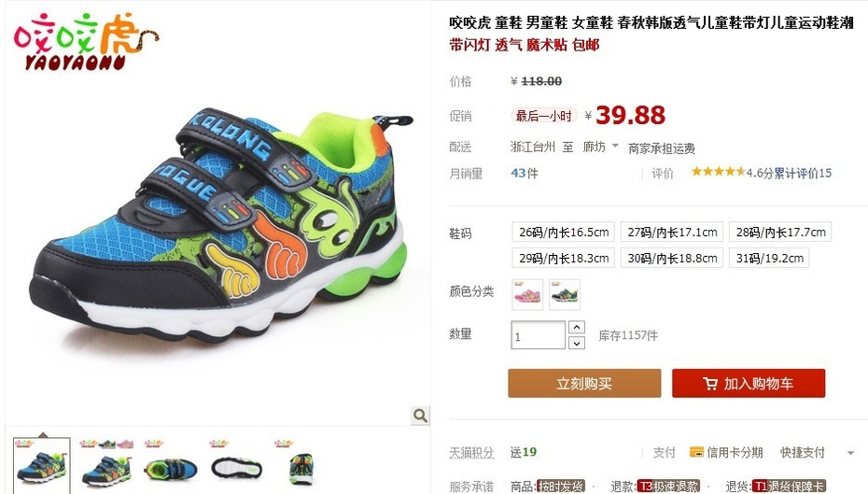The image size is (868, 494).
Task: Select the blue-green shoe color swatch
Action: 565,295
